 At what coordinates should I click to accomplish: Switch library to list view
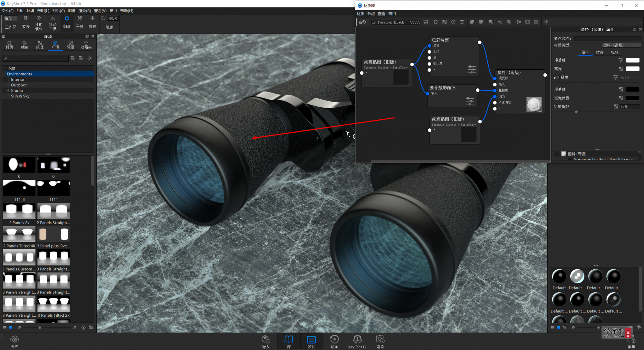pos(5,327)
